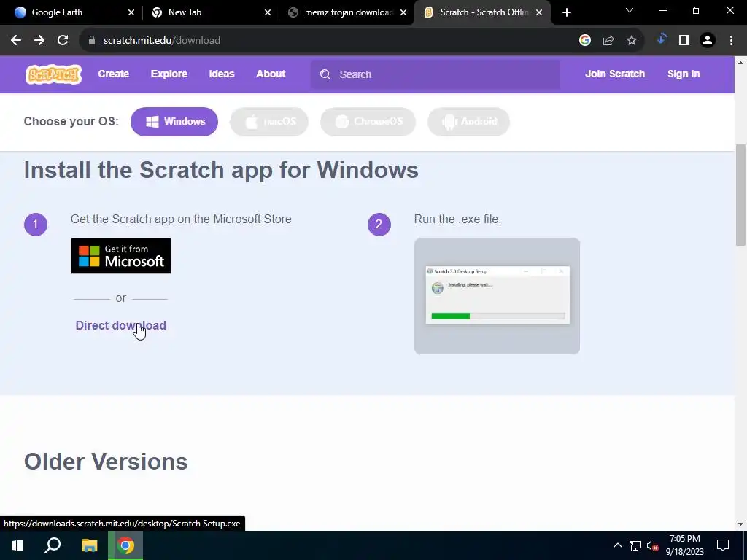This screenshot has height=560, width=747.
Task: Select the Windows OS option
Action: pyautogui.click(x=174, y=122)
